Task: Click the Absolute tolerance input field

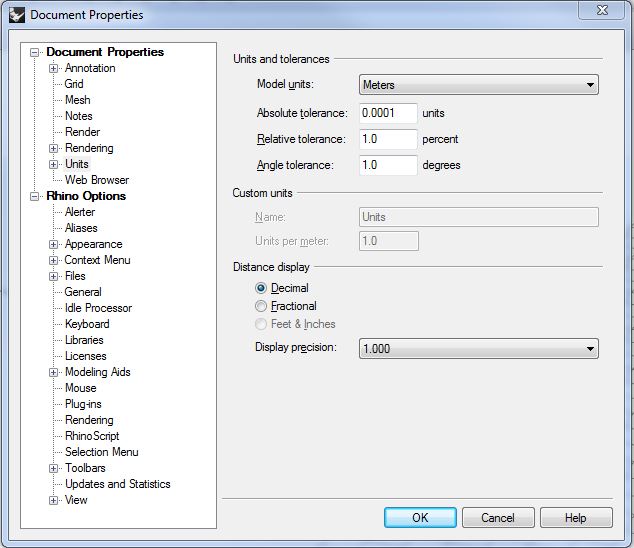Action: [388, 113]
